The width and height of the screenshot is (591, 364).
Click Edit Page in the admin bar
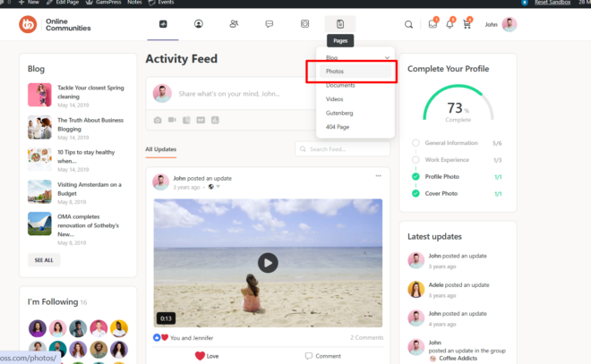[63, 3]
